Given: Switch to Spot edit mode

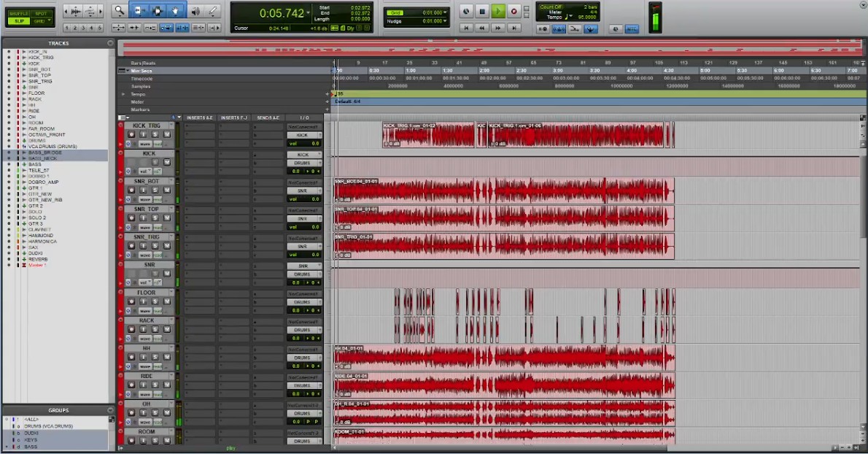Looking at the screenshot, I should click(40, 13).
